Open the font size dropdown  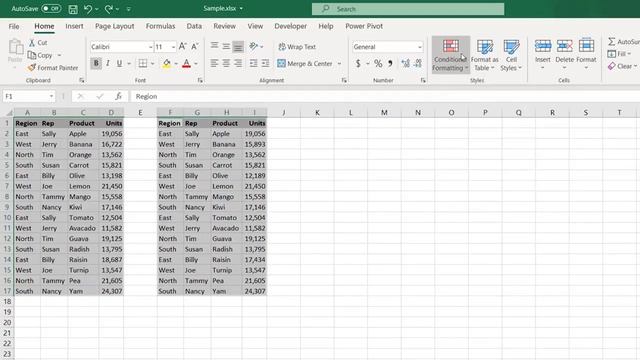(173, 47)
